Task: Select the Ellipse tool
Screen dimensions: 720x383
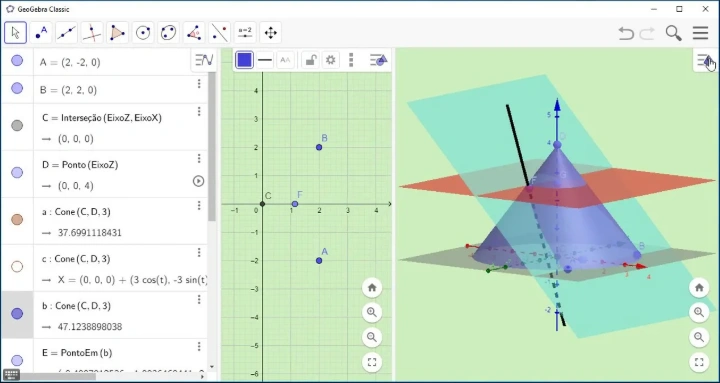Action: click(169, 33)
